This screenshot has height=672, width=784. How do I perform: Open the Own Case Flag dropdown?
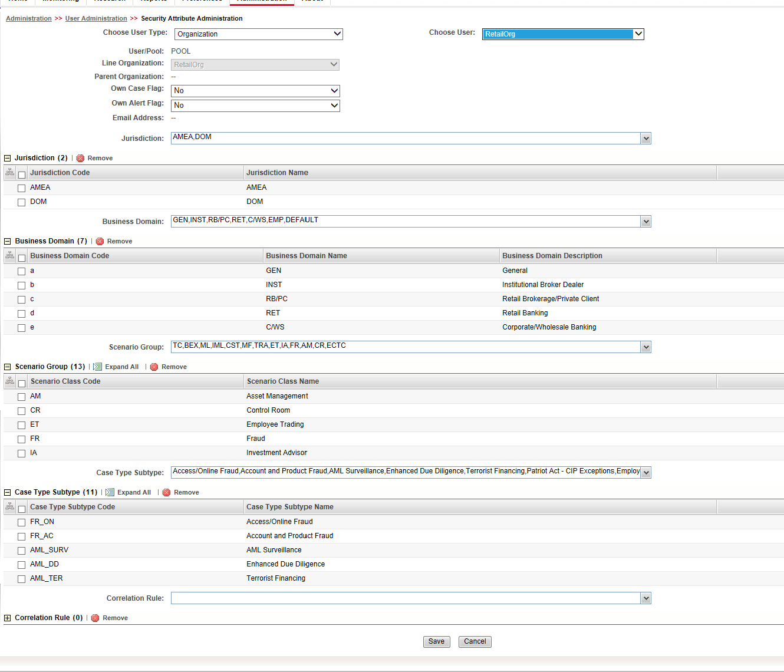tap(256, 91)
